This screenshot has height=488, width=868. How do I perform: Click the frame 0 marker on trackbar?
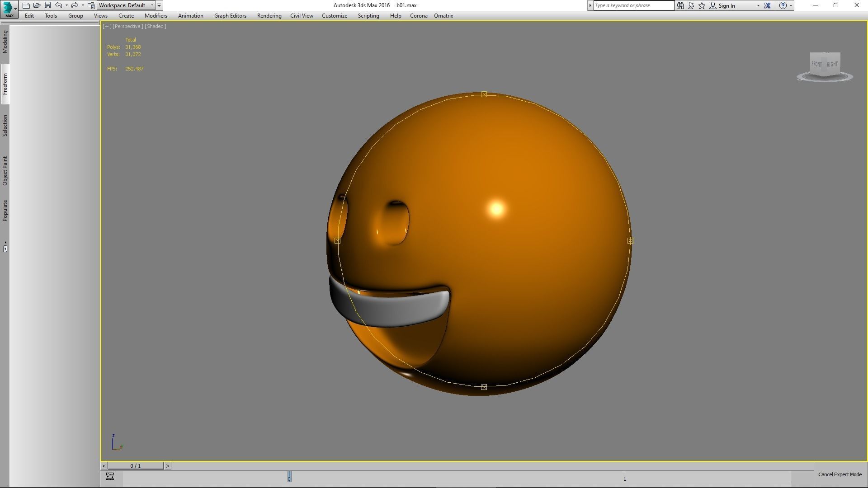point(289,477)
